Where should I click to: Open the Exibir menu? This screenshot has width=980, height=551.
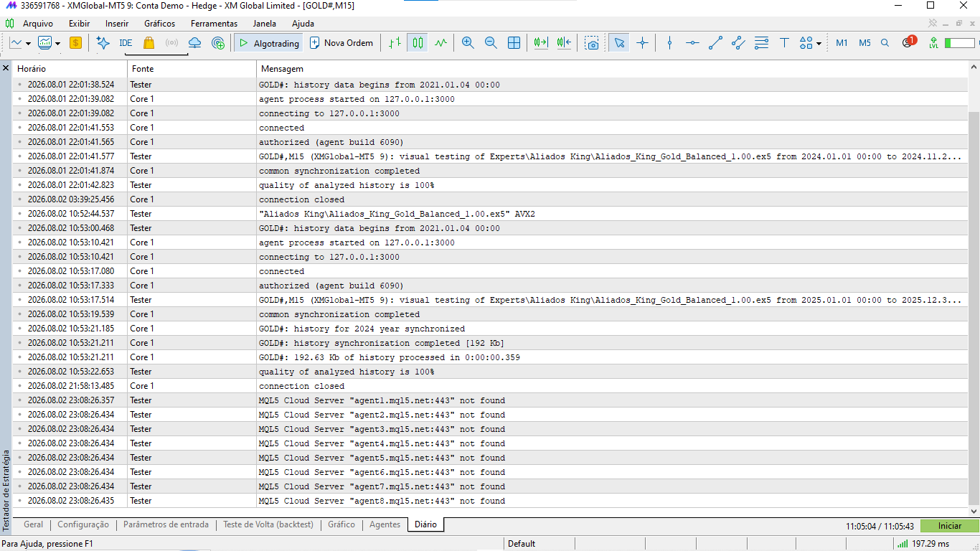click(x=80, y=24)
